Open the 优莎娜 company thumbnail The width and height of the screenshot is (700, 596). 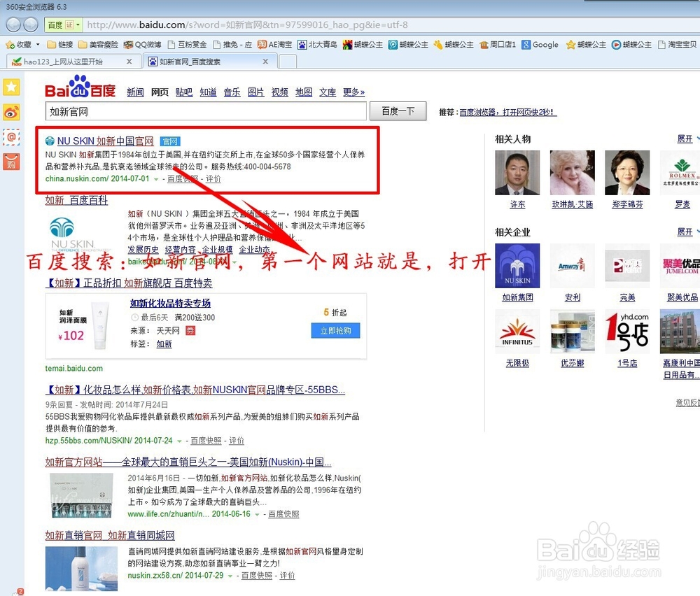573,332
